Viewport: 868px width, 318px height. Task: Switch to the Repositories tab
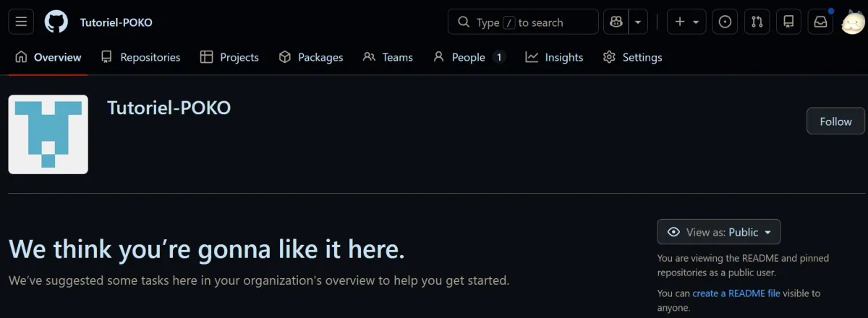coord(141,57)
